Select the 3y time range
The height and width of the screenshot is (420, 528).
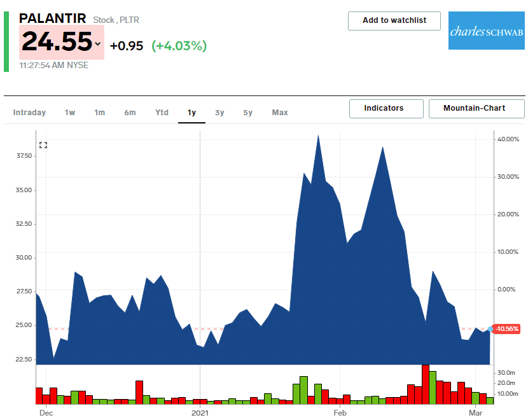pyautogui.click(x=219, y=113)
